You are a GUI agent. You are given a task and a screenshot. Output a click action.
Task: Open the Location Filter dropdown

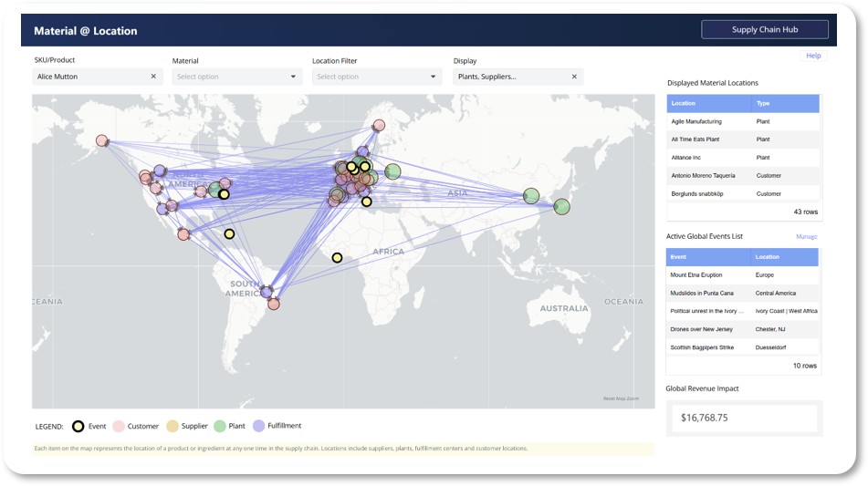[x=377, y=77]
